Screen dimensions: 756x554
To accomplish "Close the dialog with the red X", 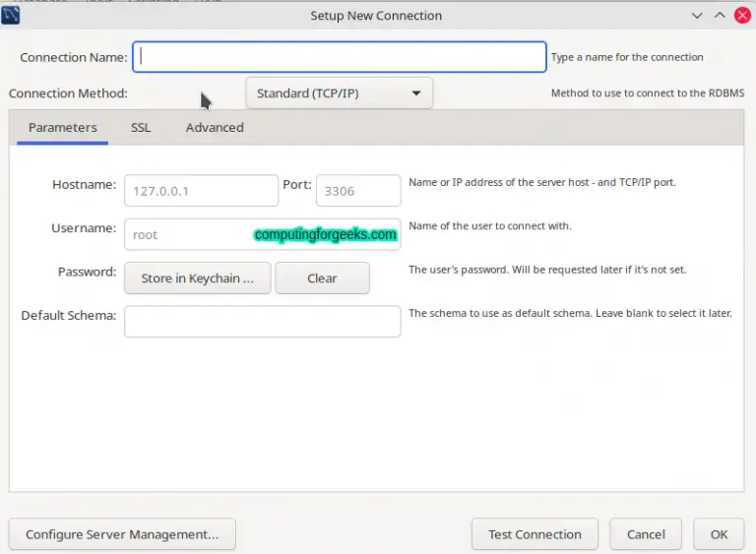I will click(x=741, y=16).
